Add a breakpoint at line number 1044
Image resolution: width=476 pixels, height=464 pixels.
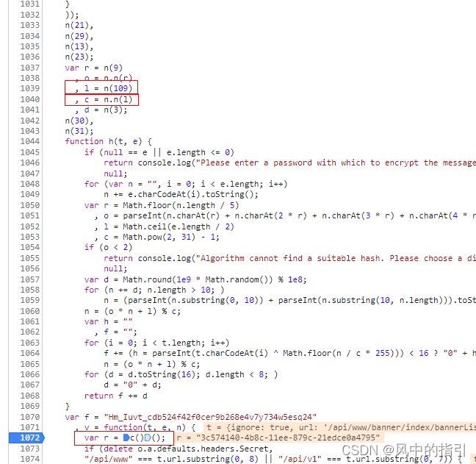(x=29, y=141)
